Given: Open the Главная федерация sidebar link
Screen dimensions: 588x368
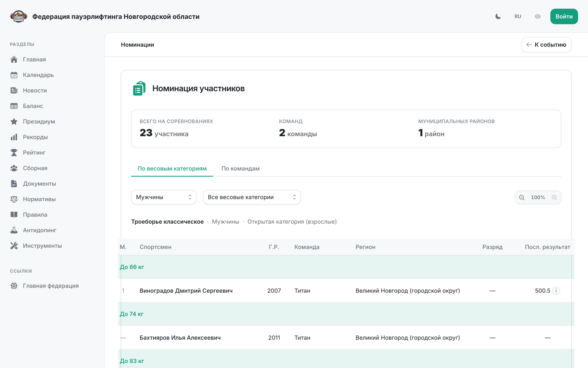Looking at the screenshot, I should coord(51,286).
